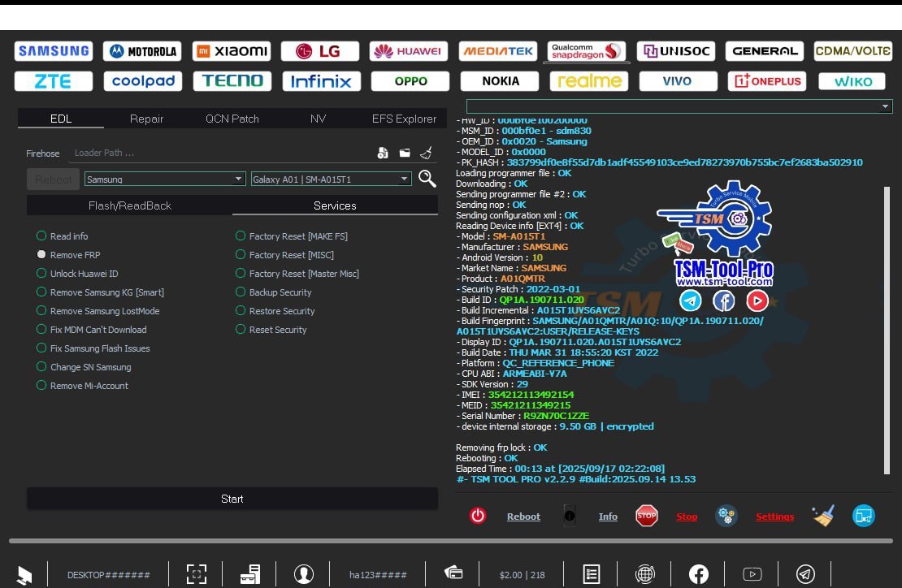Open the Services tab
The height and width of the screenshot is (588, 902).
335,205
